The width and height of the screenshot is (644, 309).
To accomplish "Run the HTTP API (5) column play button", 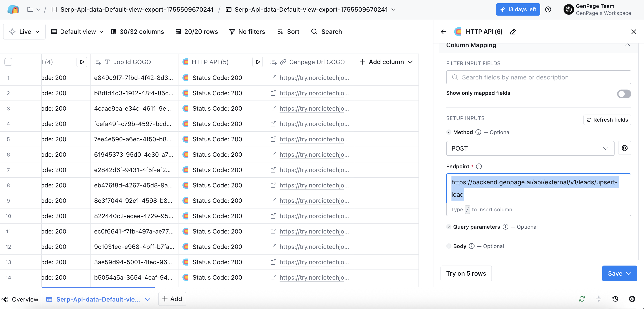I will coord(258,62).
